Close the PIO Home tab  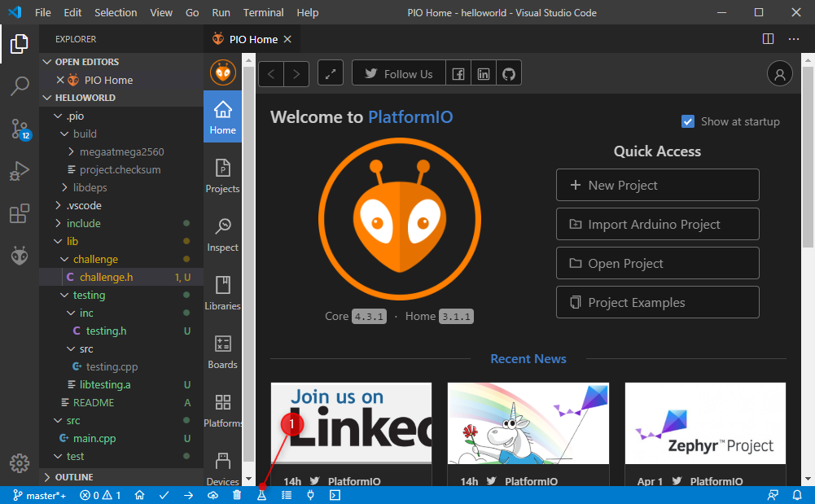(287, 39)
